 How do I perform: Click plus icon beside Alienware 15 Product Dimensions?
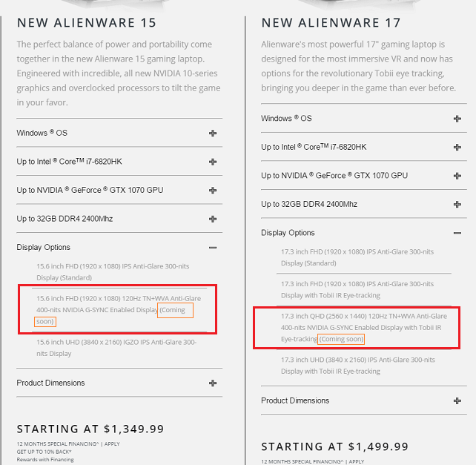pos(213,383)
